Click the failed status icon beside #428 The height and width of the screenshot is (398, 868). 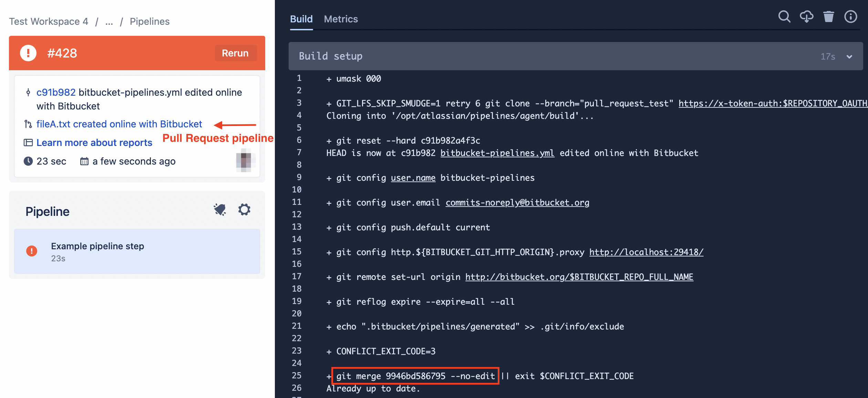coord(28,53)
